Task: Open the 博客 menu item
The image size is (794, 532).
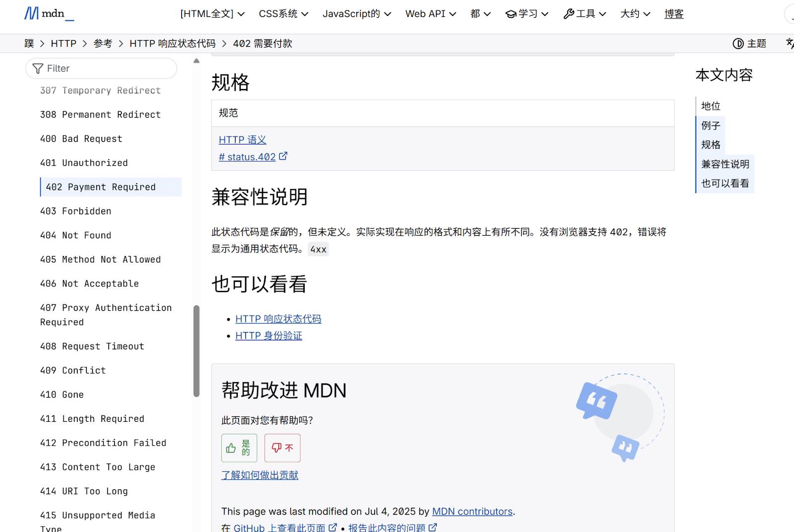Action: [673, 14]
